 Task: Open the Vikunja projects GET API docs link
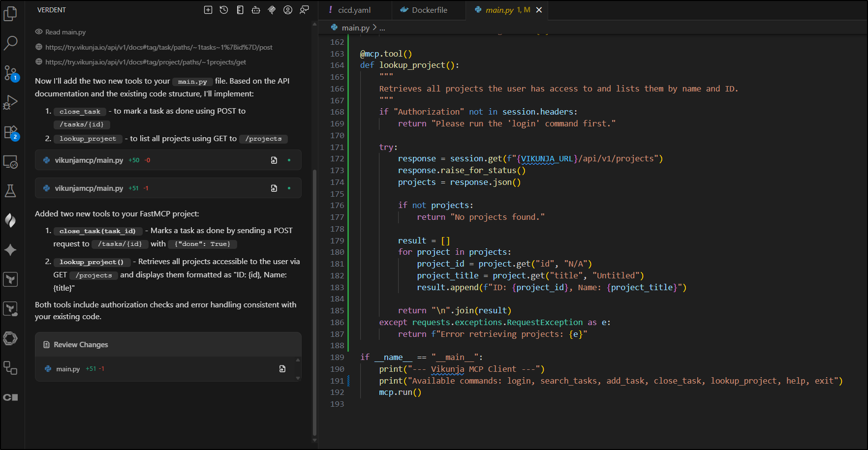pos(146,62)
